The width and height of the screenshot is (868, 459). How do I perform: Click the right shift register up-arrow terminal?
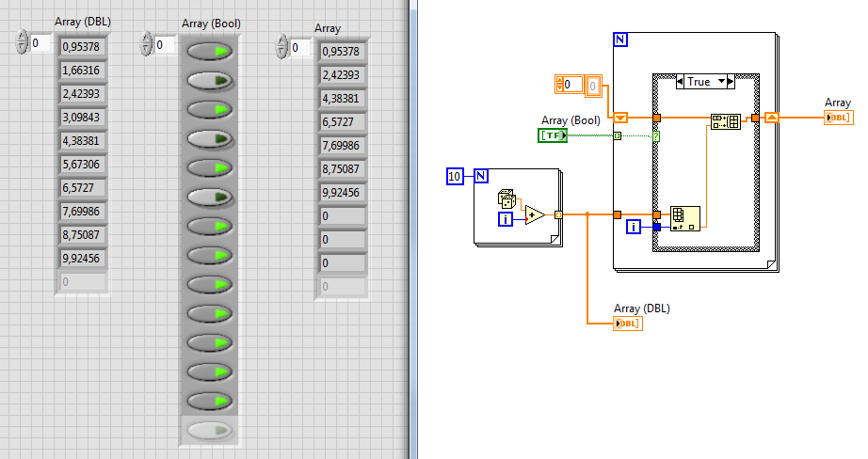772,118
